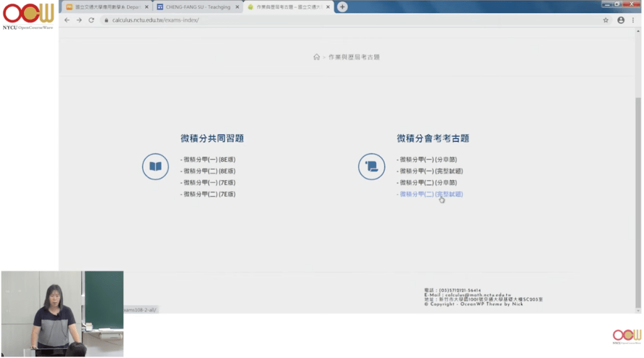
Task: Close the CHENG-FANG SU tab
Action: click(237, 7)
